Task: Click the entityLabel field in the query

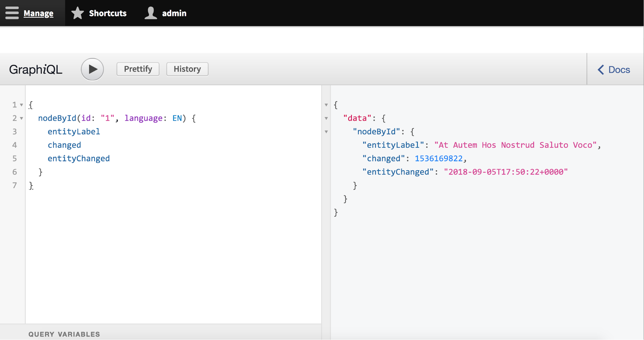Action: (74, 132)
